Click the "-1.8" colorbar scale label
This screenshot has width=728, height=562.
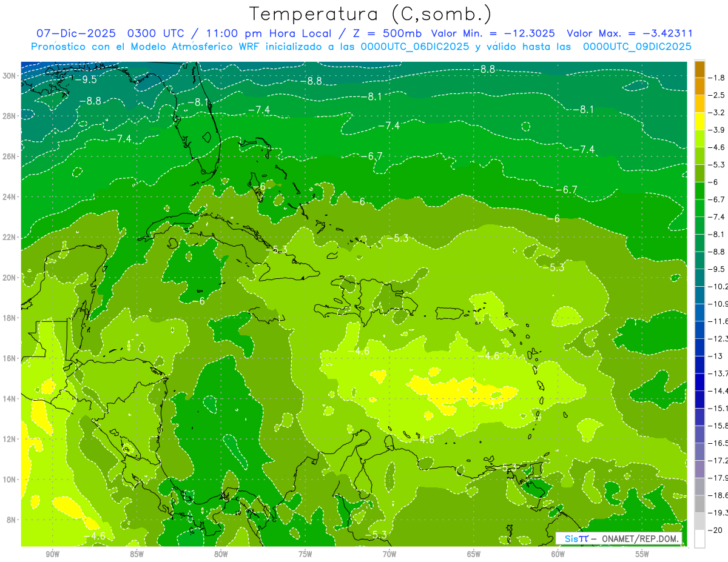pyautogui.click(x=716, y=78)
